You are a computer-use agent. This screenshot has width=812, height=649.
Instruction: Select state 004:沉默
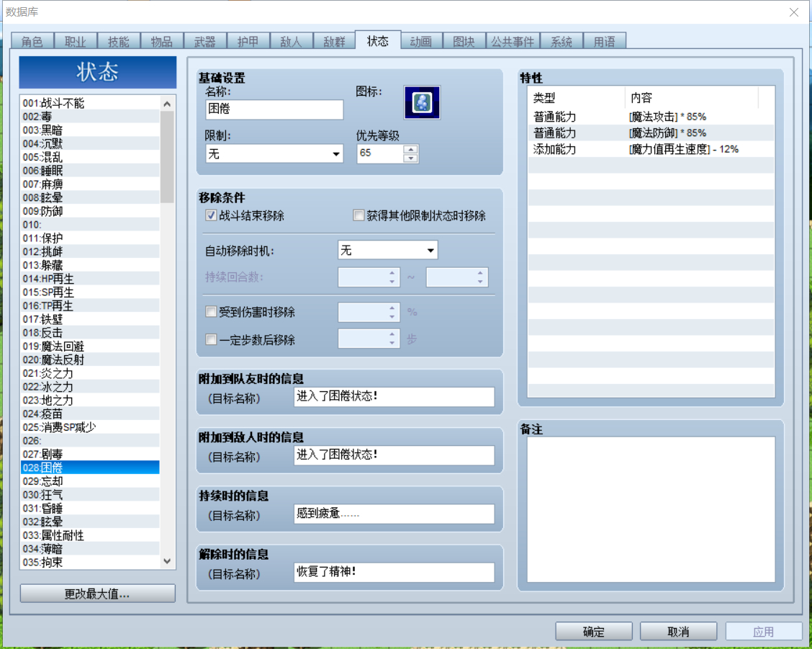pos(90,143)
